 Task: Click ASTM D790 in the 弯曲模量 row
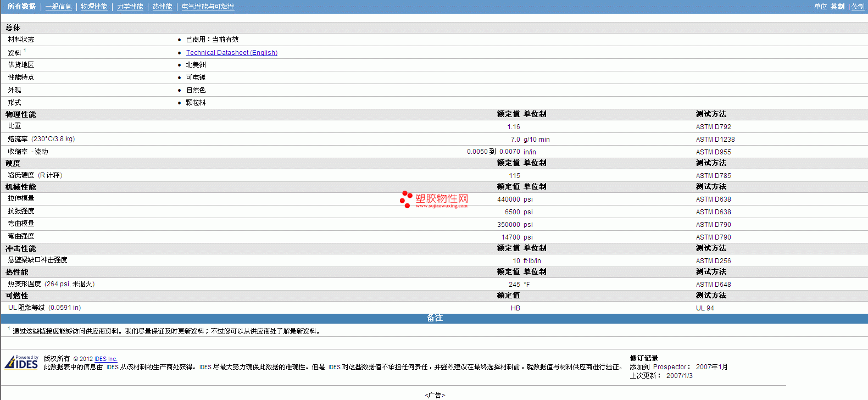point(714,225)
